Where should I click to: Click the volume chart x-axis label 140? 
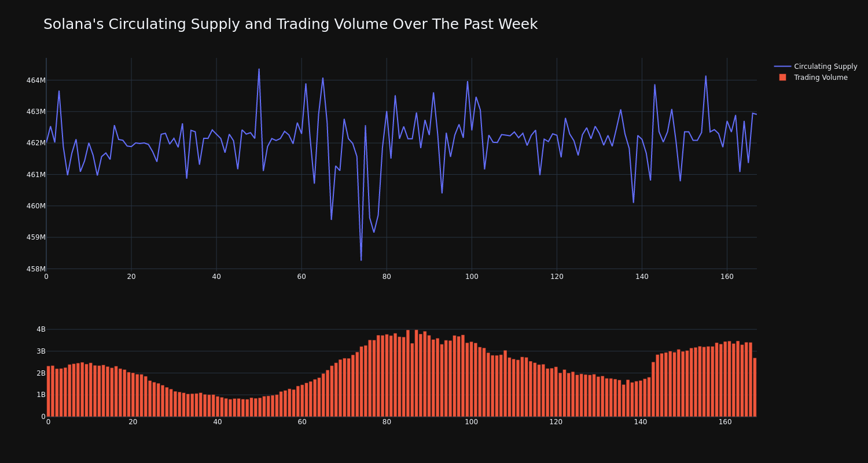(641, 422)
